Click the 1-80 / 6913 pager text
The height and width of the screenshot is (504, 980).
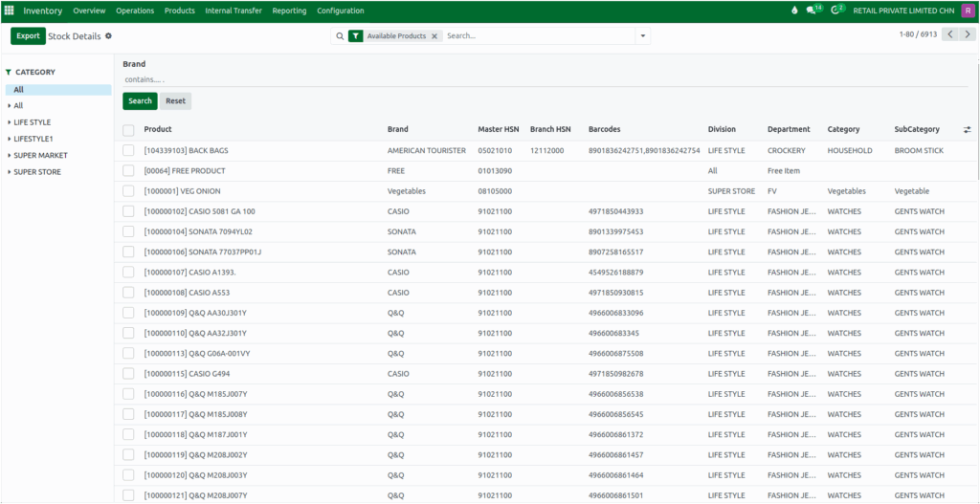(918, 34)
